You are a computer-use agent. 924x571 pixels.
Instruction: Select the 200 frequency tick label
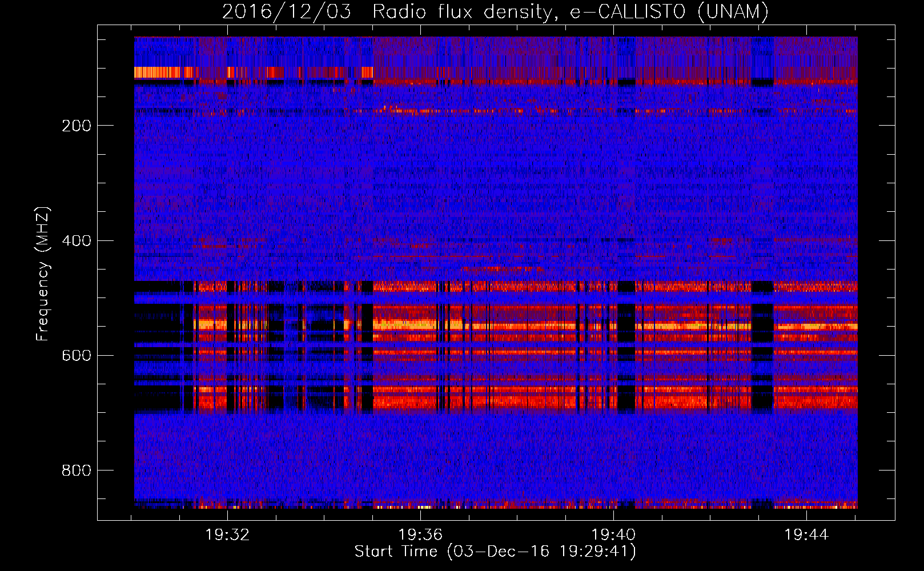[77, 126]
